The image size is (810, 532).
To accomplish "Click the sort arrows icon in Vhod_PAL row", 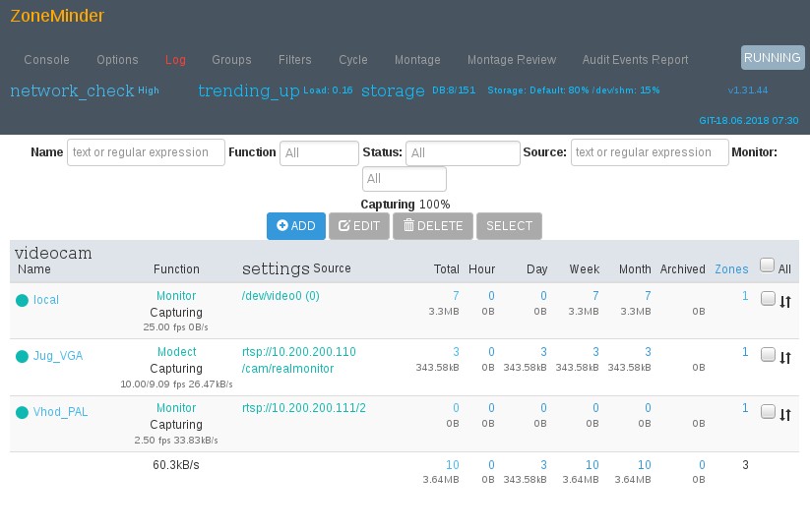I will 785,414.
